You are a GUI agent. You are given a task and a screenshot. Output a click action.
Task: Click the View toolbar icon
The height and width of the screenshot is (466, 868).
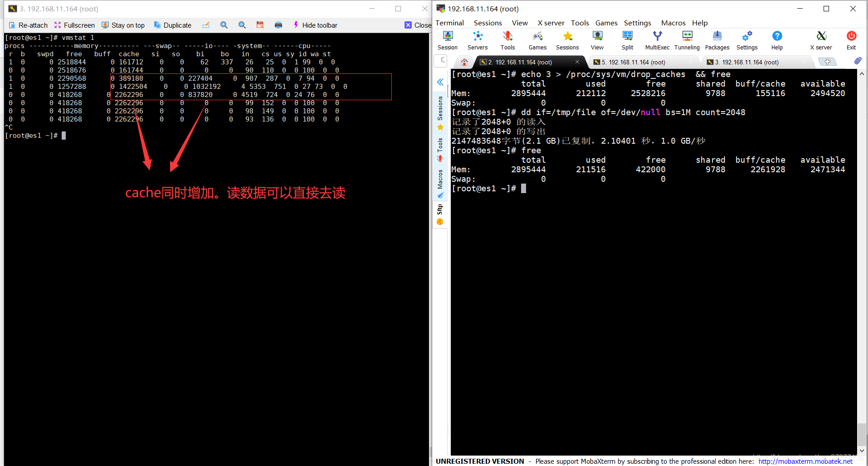pos(597,40)
